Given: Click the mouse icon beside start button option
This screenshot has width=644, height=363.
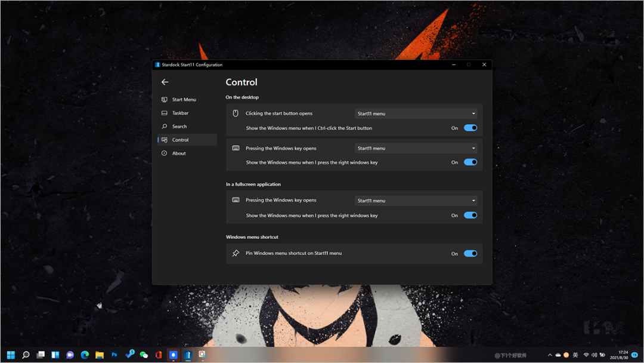Looking at the screenshot, I should (x=236, y=113).
